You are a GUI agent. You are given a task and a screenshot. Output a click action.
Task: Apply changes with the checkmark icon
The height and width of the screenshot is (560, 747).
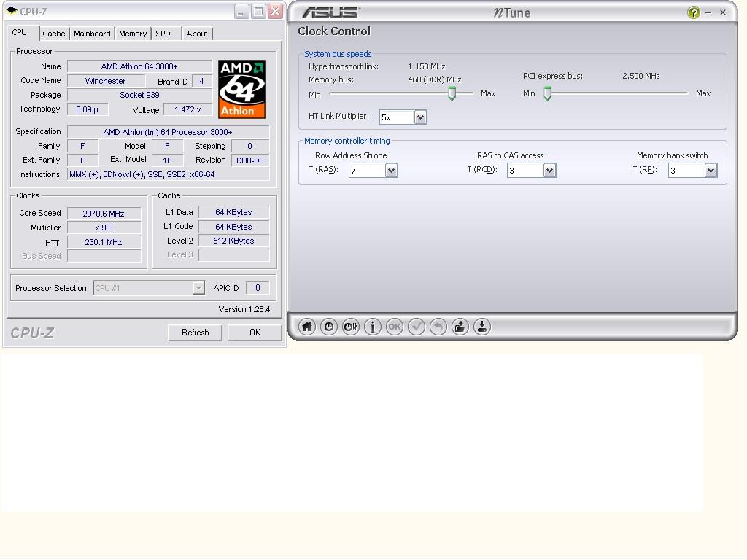click(x=417, y=327)
